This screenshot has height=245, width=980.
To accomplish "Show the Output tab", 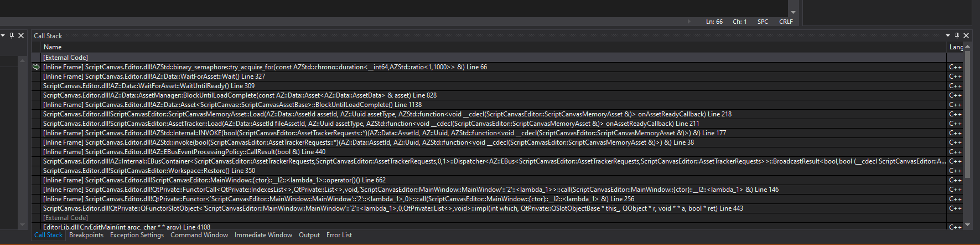I will pos(309,235).
